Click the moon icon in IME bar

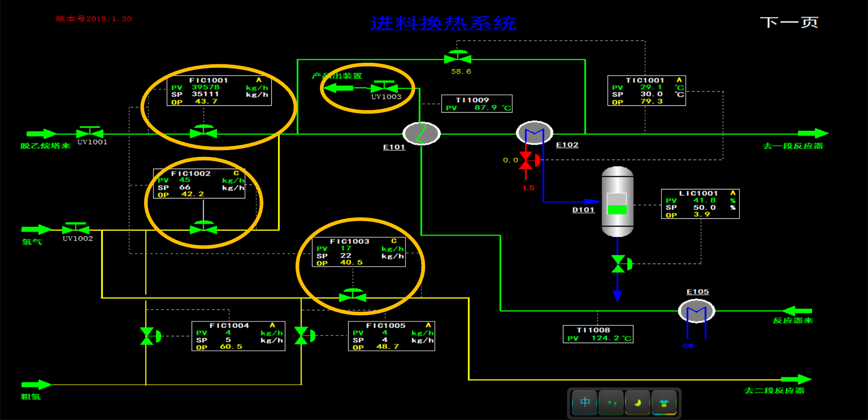point(637,402)
